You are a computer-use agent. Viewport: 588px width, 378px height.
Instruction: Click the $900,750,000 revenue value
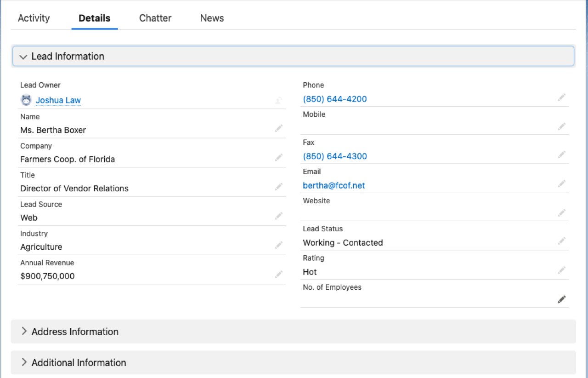47,276
